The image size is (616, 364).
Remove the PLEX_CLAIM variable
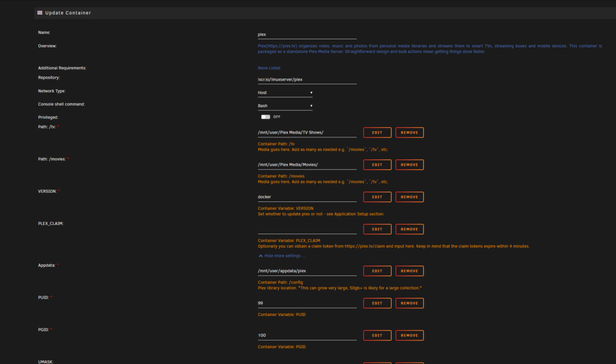coord(410,229)
